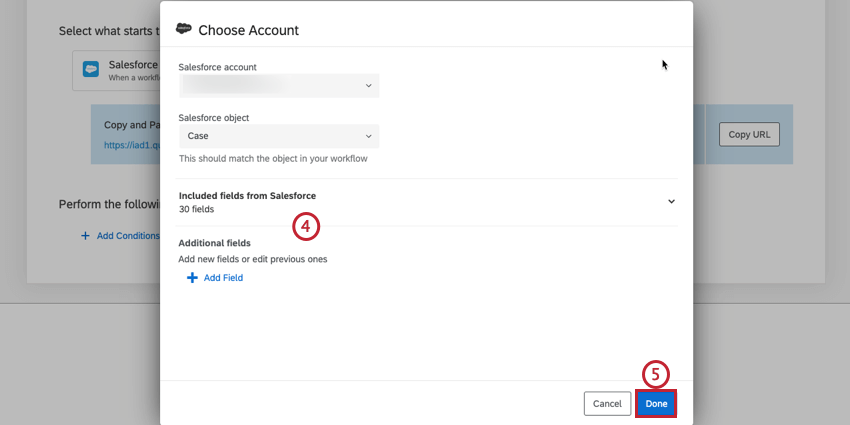Click the Included fields from Salesforce heading
850x425 pixels.
[x=247, y=195]
